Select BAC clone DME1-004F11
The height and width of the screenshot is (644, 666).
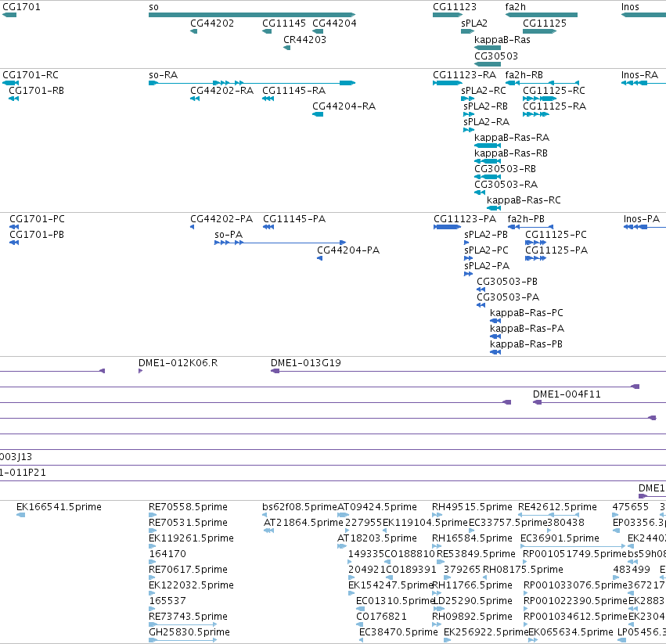(x=567, y=394)
